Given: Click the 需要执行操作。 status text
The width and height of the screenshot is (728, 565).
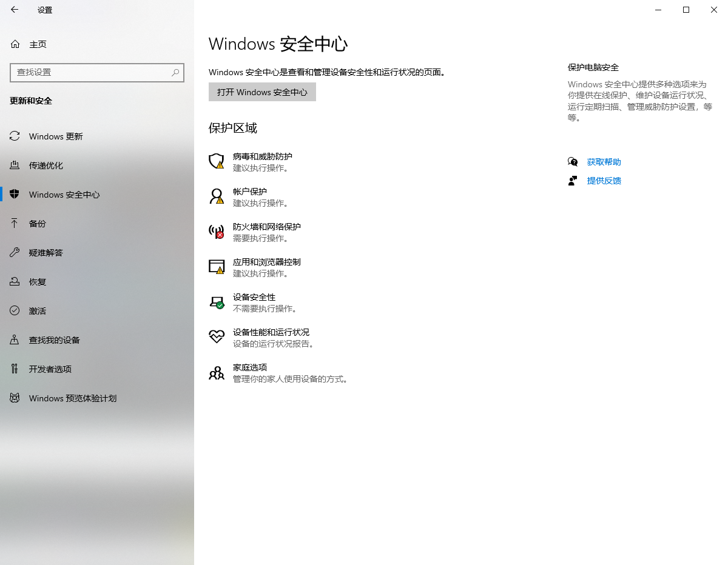Looking at the screenshot, I should click(261, 238).
